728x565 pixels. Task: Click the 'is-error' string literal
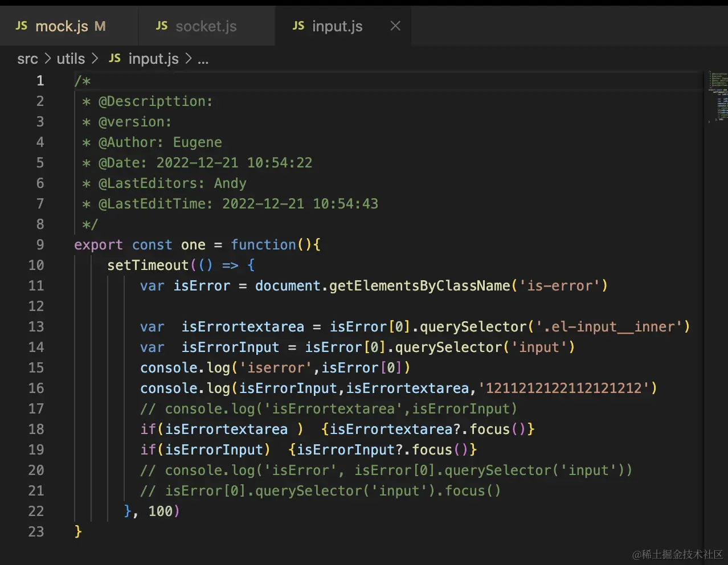559,286
